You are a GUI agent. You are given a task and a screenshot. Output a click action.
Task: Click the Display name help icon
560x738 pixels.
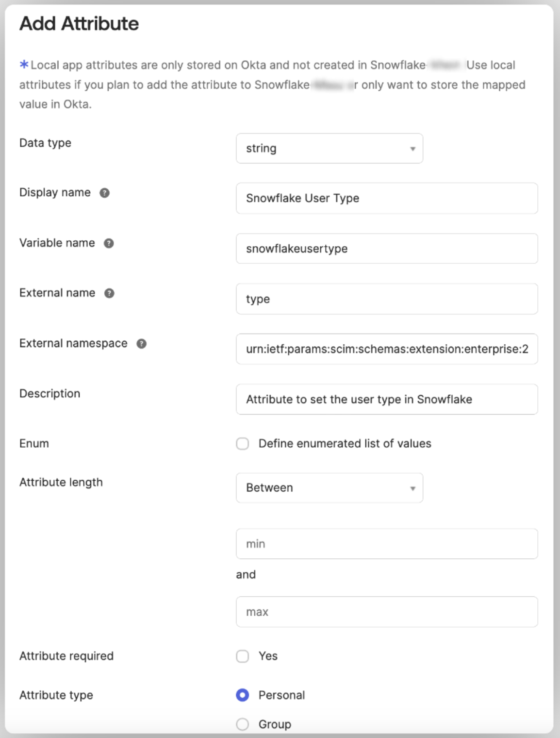(104, 193)
